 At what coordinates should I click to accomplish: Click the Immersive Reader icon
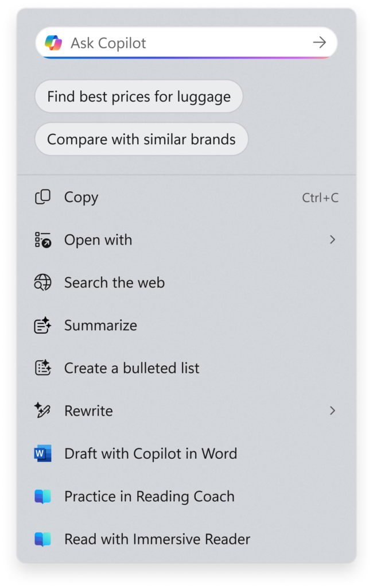click(x=42, y=539)
